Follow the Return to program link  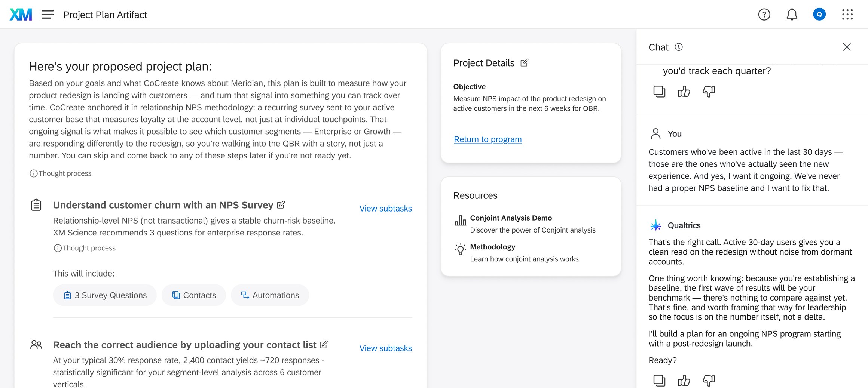click(488, 139)
